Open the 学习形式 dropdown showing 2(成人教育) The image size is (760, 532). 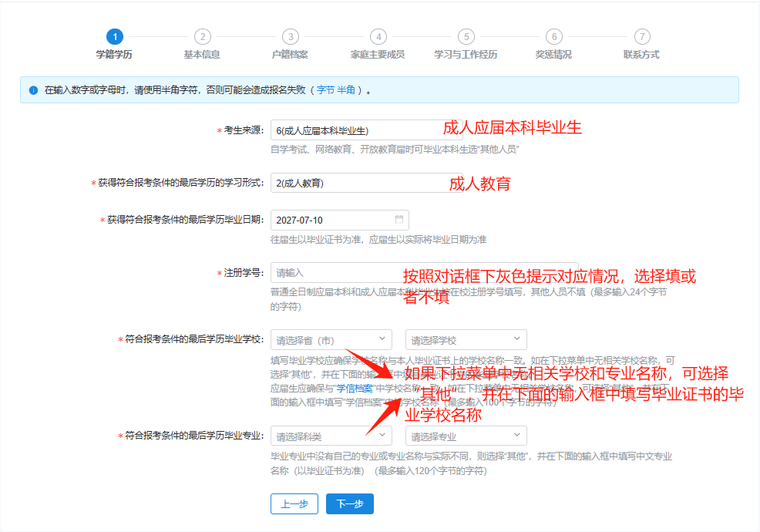(x=366, y=183)
